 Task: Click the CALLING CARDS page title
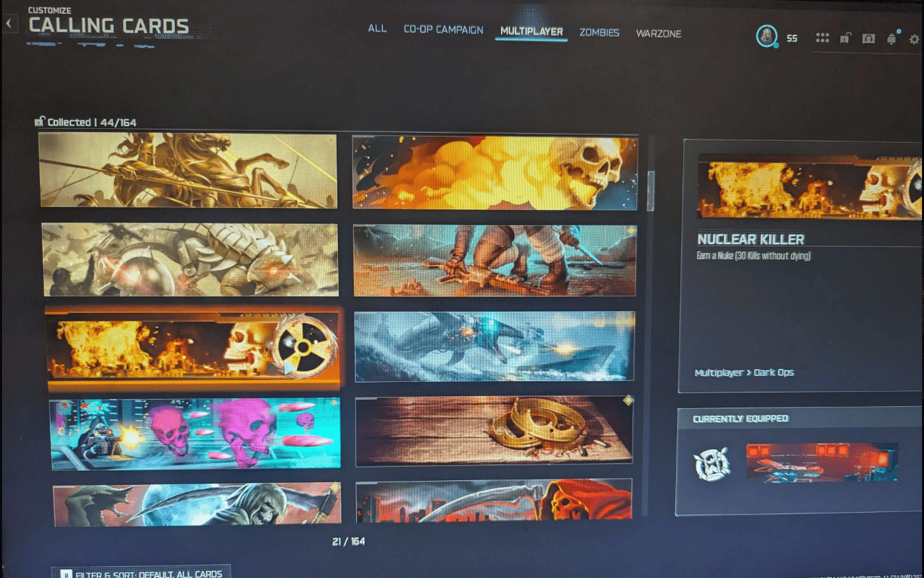(109, 26)
